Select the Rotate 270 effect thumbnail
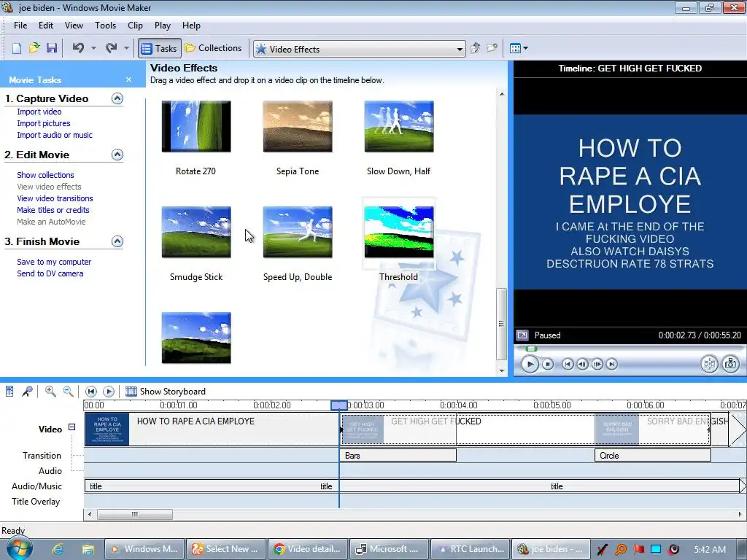The width and height of the screenshot is (747, 560). pyautogui.click(x=196, y=126)
